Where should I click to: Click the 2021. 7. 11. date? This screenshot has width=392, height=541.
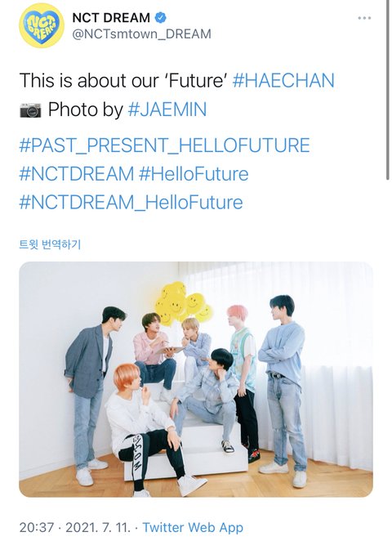(98, 528)
